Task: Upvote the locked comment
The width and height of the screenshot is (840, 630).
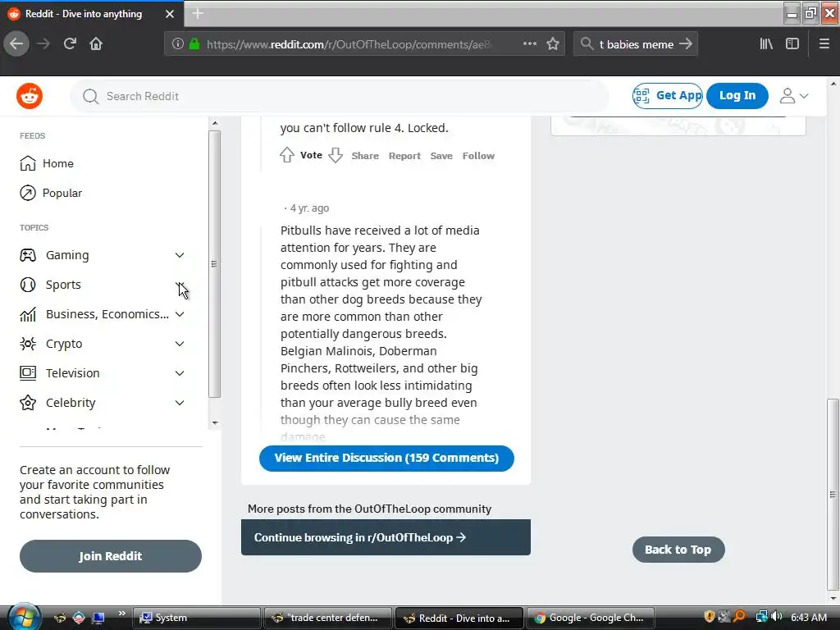Action: pos(287,155)
